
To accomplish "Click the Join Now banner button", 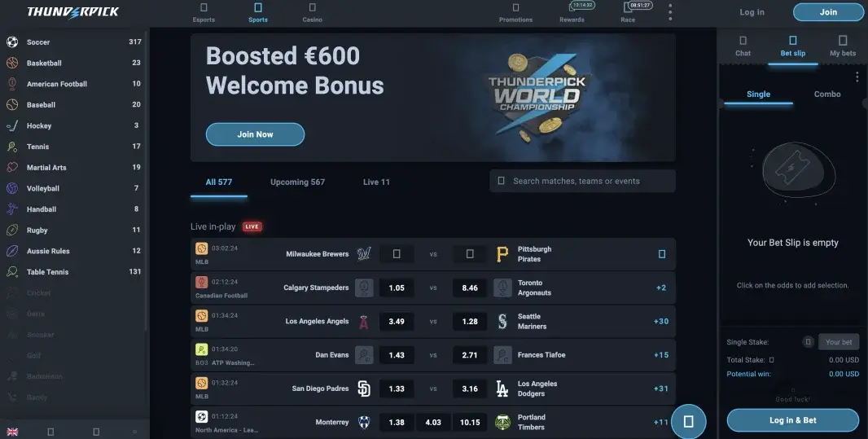I will pyautogui.click(x=255, y=134).
